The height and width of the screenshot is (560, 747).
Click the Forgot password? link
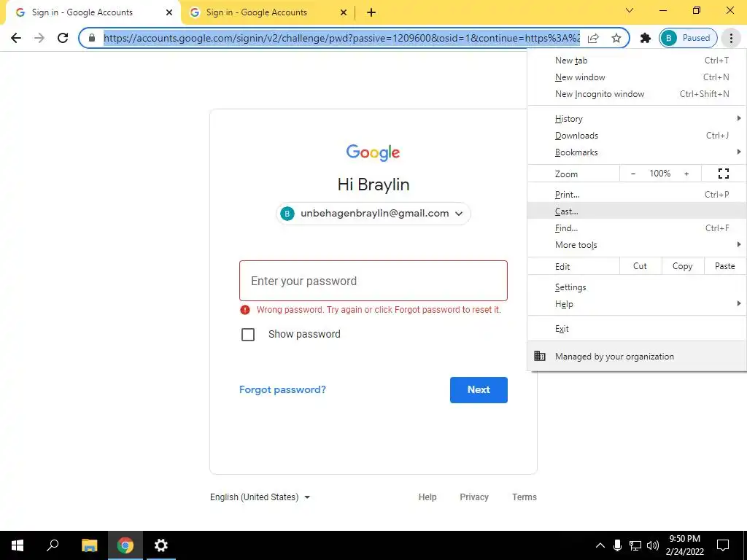point(282,389)
